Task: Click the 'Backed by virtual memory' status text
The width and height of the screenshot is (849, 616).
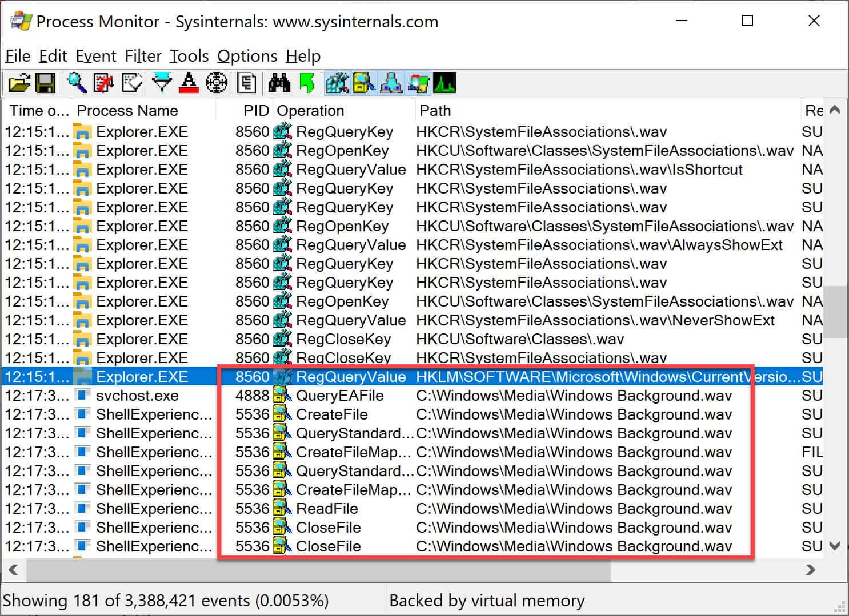Action: tap(487, 601)
